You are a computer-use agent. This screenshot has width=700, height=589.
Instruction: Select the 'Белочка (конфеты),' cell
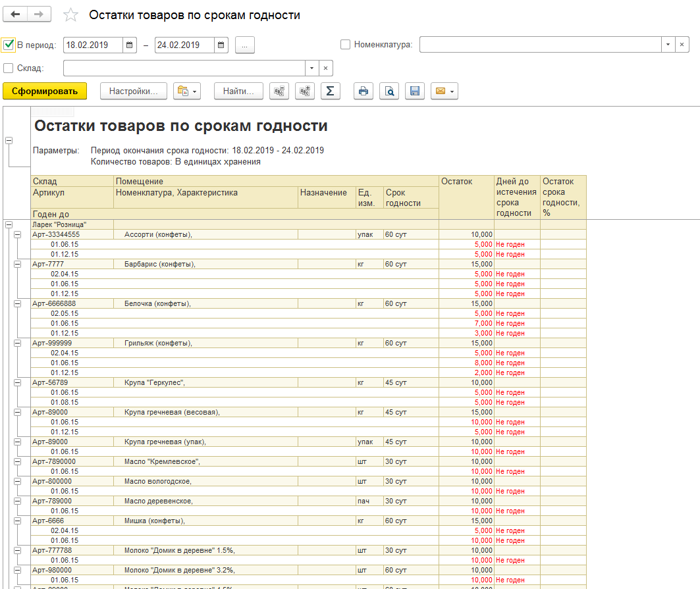tap(206, 303)
